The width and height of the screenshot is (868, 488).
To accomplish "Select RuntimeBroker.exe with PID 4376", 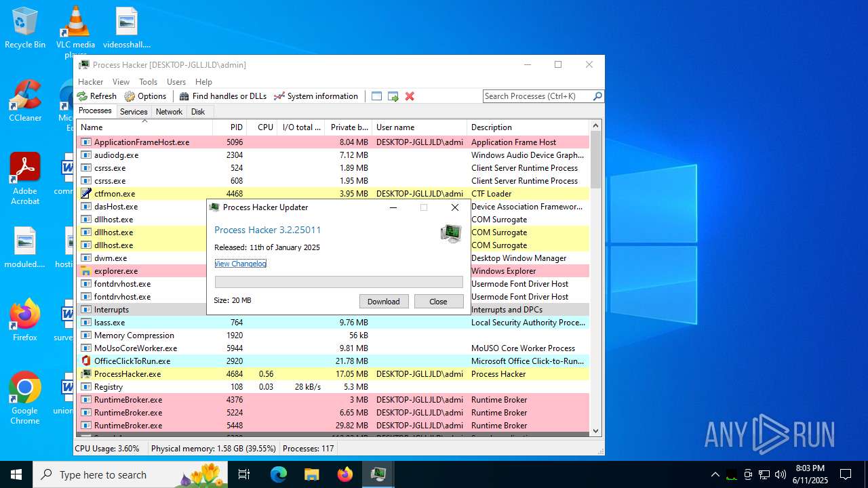I will click(333, 400).
